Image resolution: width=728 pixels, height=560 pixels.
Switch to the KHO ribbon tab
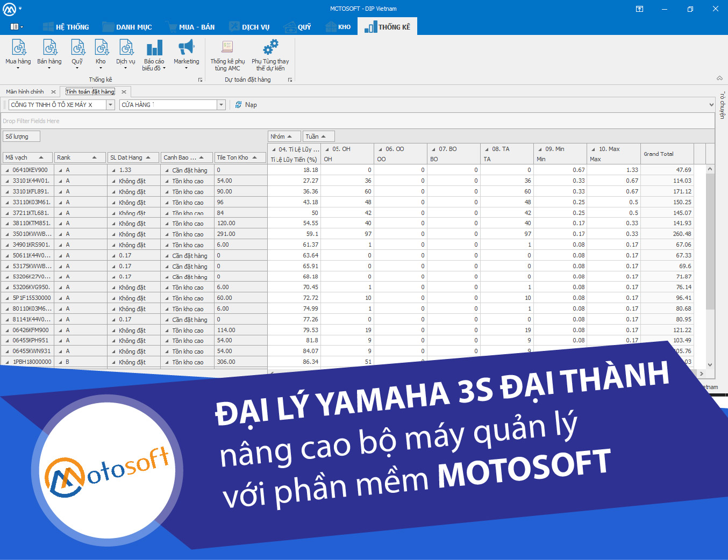[339, 26]
